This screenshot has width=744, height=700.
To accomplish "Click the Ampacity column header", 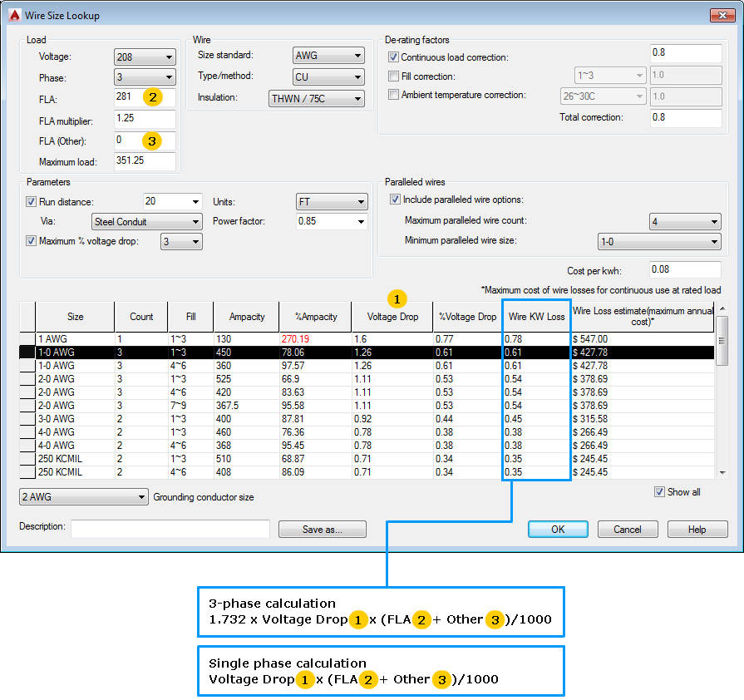I will pos(246,317).
